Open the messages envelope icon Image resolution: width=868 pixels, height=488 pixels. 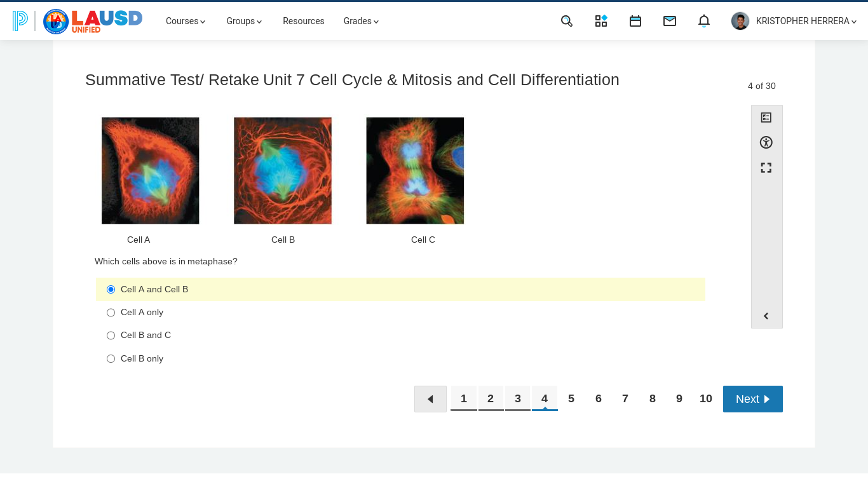[x=670, y=21]
